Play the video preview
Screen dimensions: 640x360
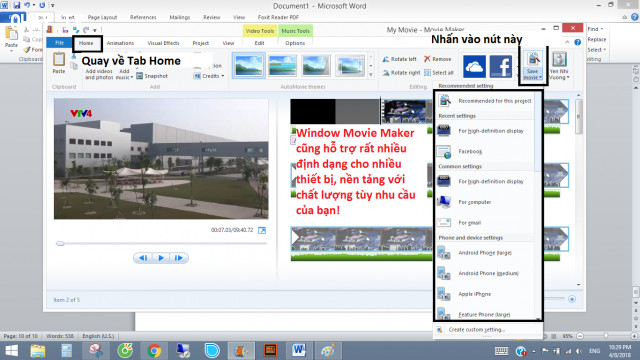(161, 258)
